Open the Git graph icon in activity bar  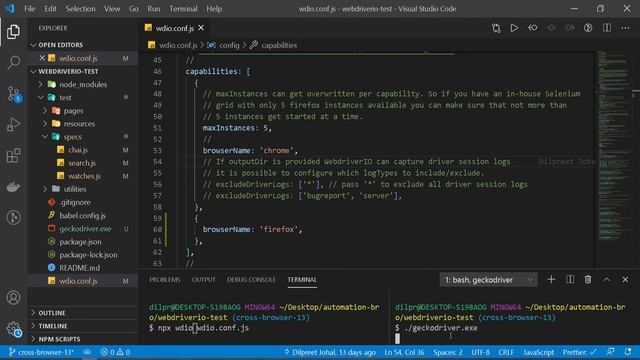click(x=13, y=217)
